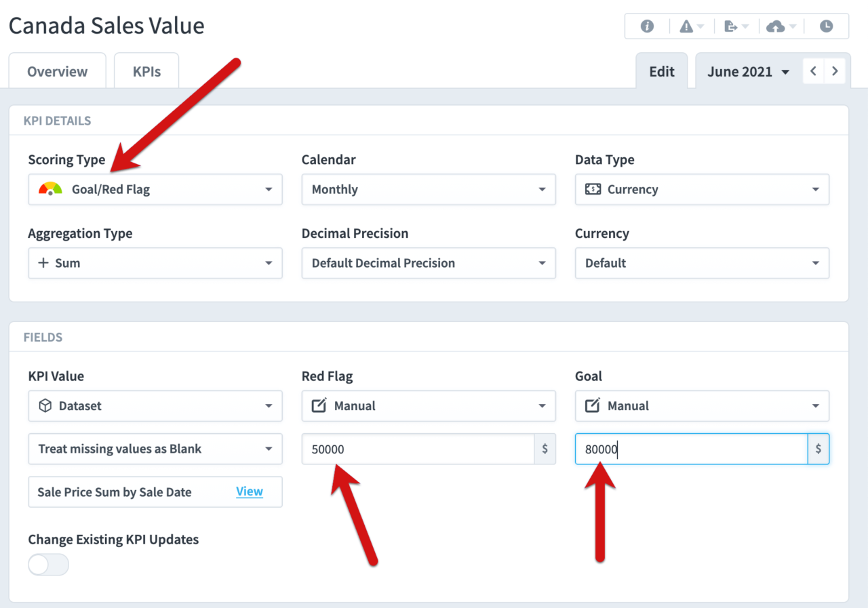Toggle Change Existing KPI Updates switch
Viewport: 868px width, 608px height.
click(48, 564)
